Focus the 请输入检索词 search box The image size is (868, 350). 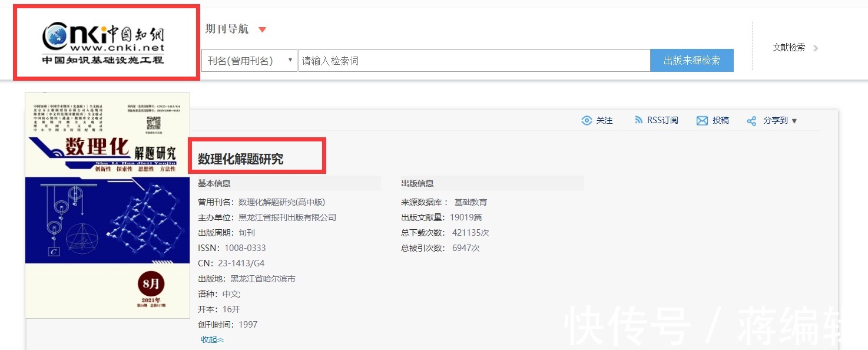[474, 61]
